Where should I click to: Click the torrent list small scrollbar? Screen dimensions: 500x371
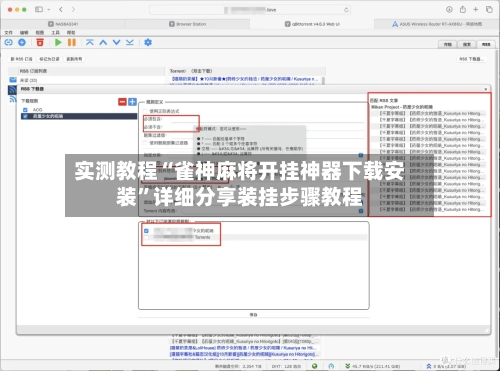pos(323,80)
